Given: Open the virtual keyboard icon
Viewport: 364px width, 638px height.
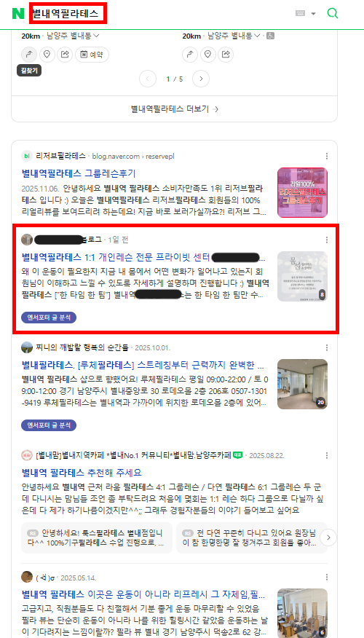Looking at the screenshot, I should 300,13.
